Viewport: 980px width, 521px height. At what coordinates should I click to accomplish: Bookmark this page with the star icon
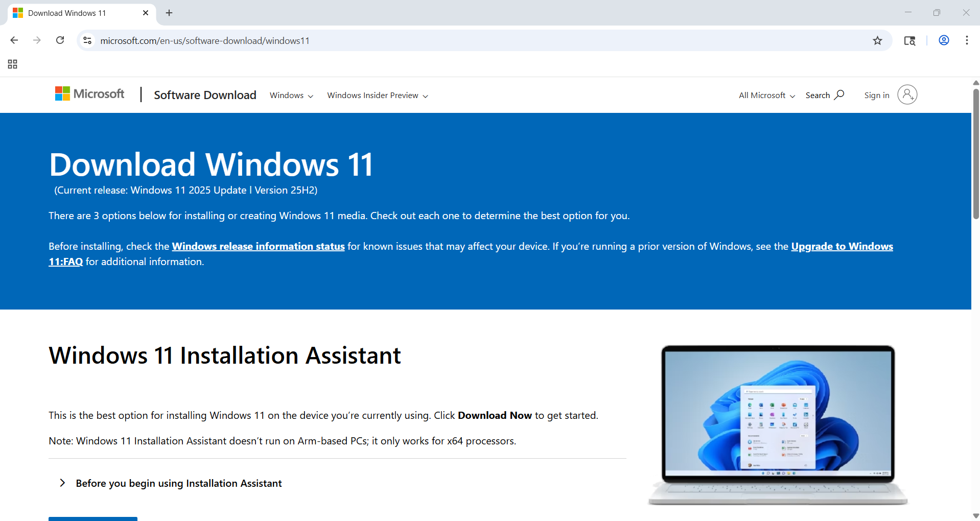click(877, 40)
